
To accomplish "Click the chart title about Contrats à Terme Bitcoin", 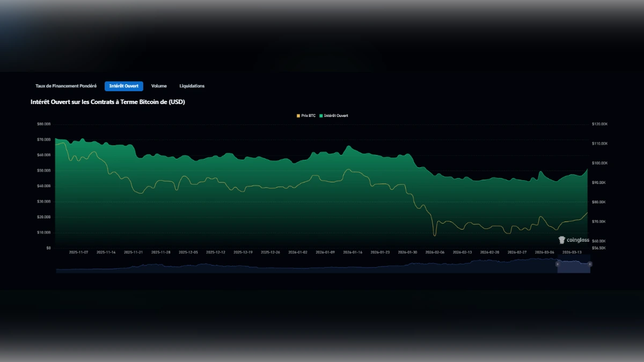I will click(107, 101).
